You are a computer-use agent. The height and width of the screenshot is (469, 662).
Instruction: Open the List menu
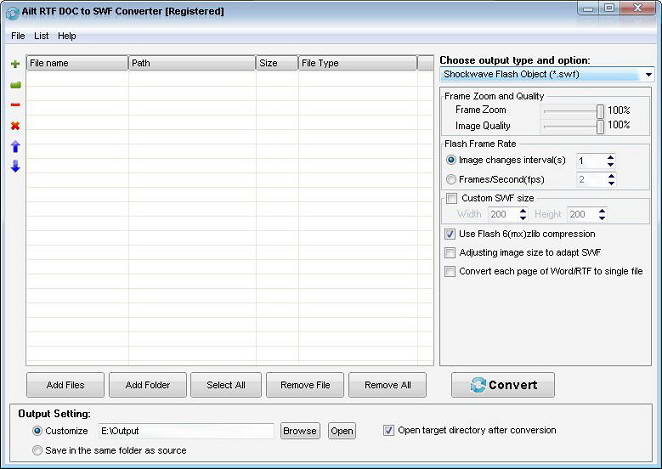tap(41, 36)
